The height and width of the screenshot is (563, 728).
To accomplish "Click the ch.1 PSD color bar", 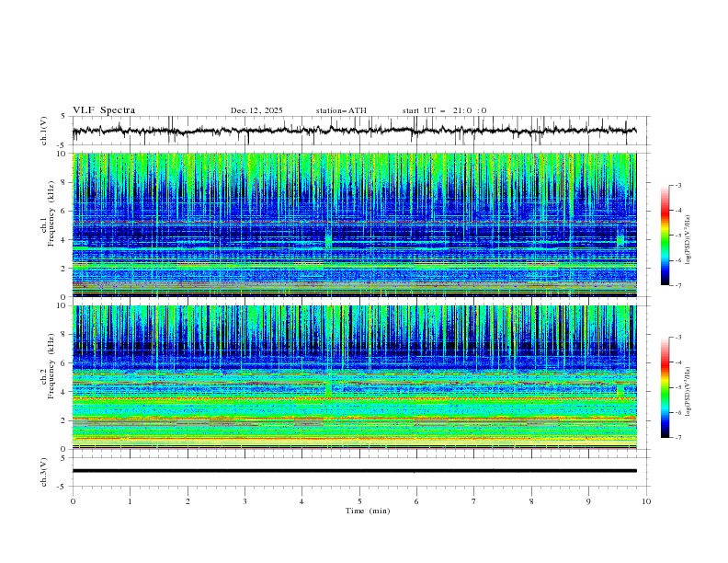I will (665, 236).
